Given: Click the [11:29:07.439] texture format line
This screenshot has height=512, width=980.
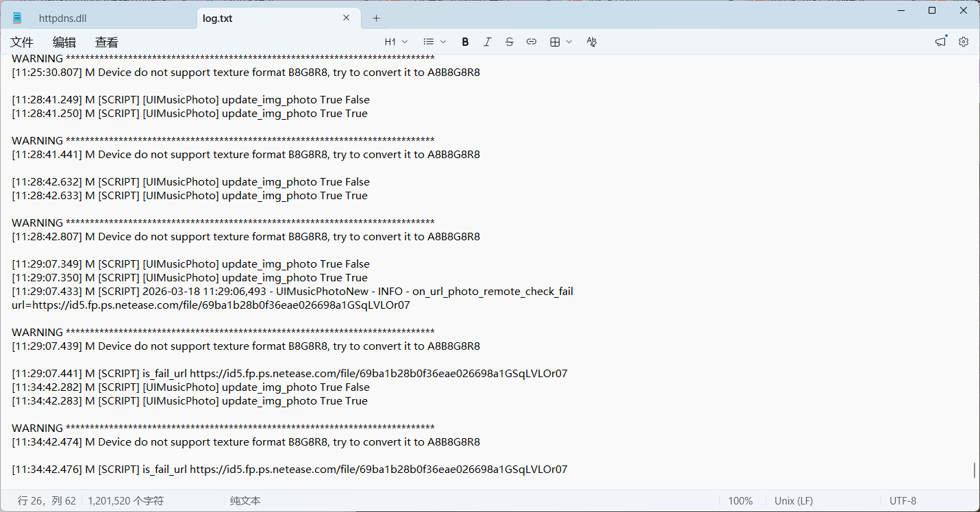Looking at the screenshot, I should 246,346.
